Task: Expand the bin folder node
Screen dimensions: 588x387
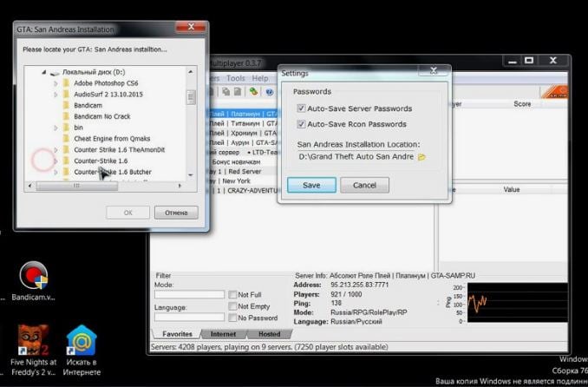Action: 56,128
